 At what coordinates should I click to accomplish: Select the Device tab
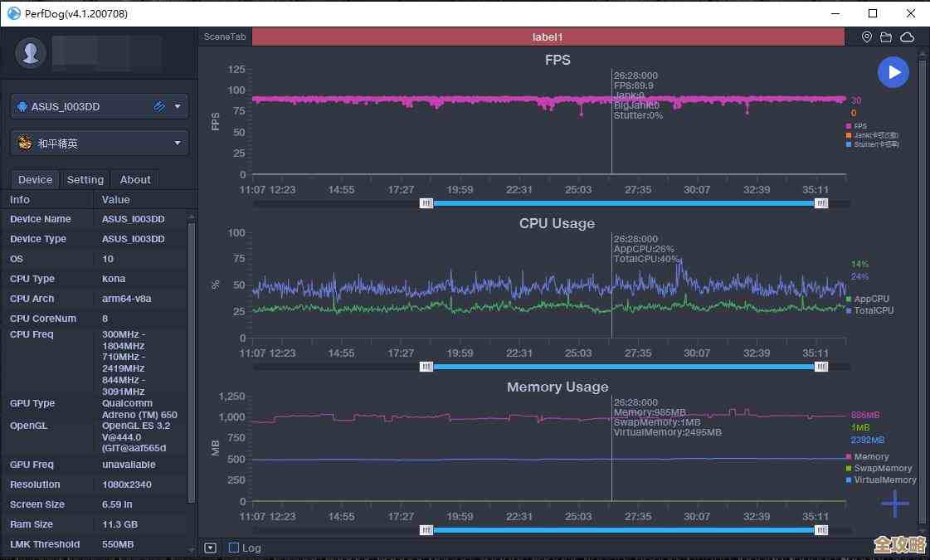coord(35,179)
